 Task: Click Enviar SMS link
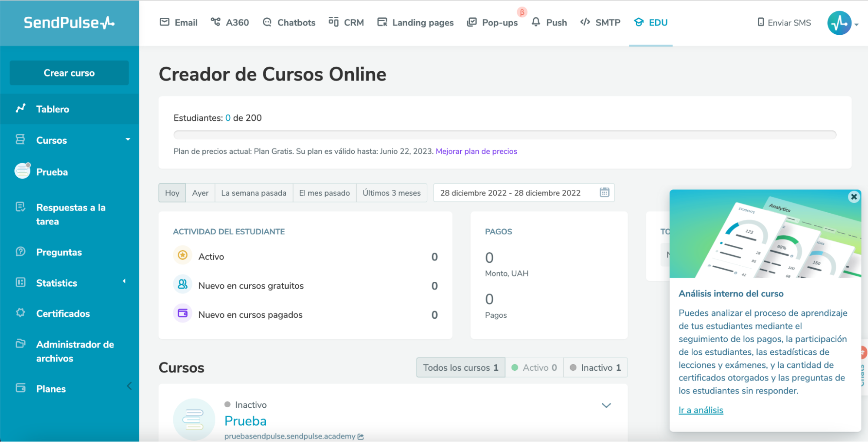(x=784, y=23)
